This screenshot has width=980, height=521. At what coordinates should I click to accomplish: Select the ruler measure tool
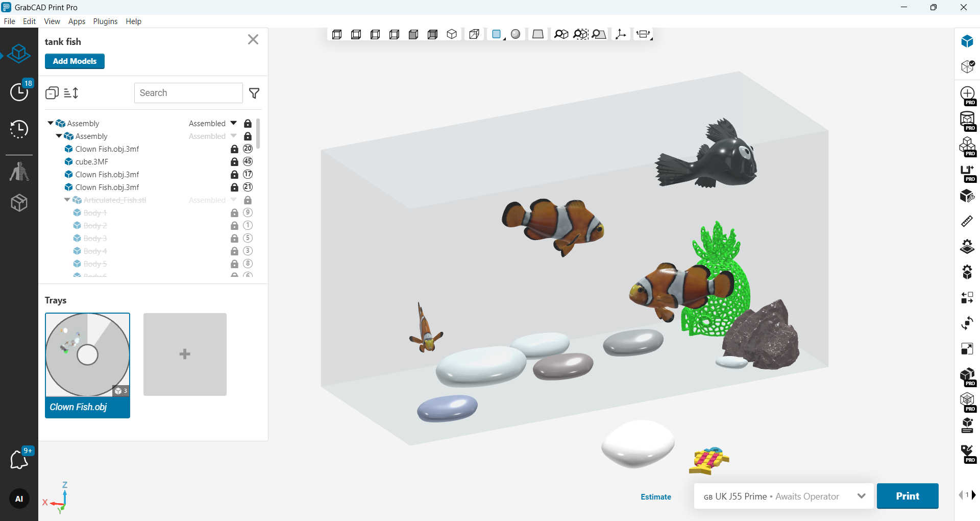(967, 221)
